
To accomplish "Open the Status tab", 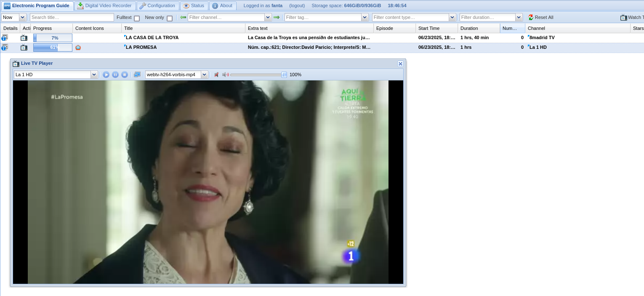I will 194,6.
